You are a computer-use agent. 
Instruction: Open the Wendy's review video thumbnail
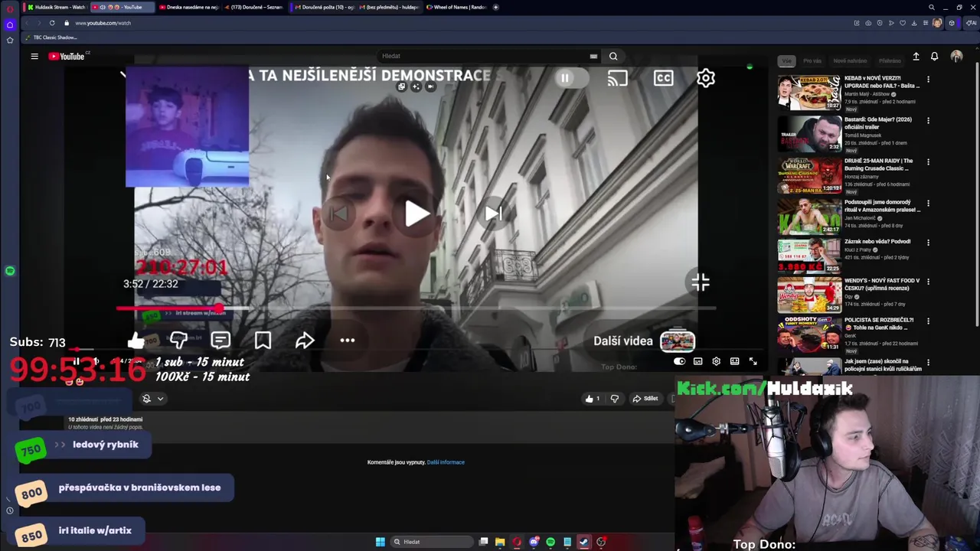pos(809,295)
